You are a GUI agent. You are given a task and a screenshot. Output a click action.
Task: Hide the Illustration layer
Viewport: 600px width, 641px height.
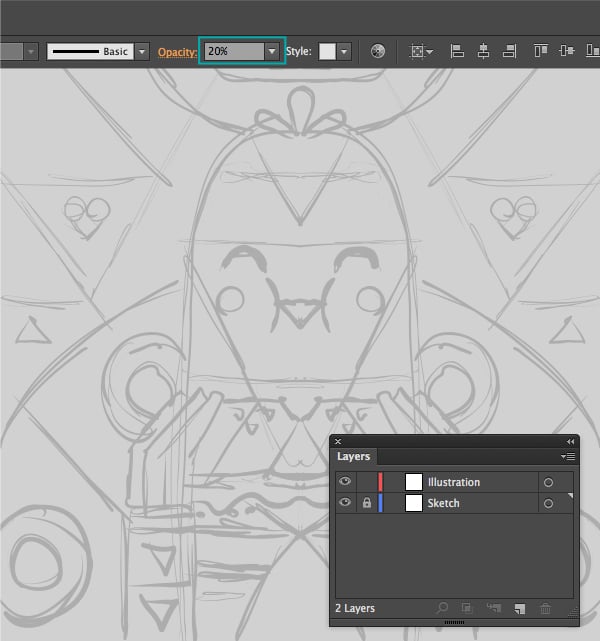point(345,482)
